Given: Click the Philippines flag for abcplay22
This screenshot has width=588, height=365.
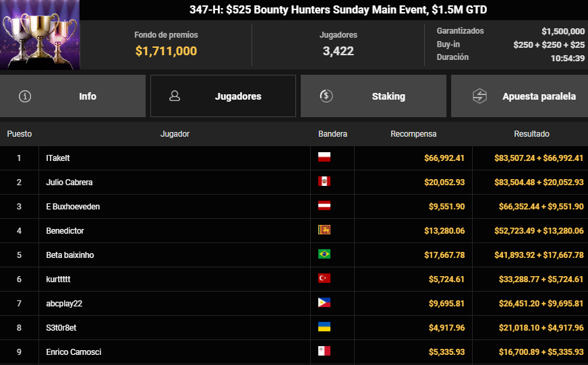Looking at the screenshot, I should pos(324,302).
